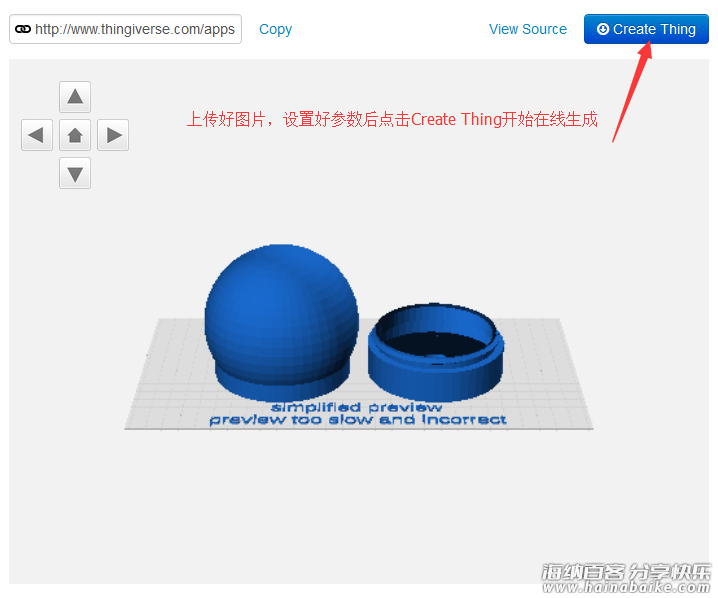The image size is (718, 598).
Task: Reset the view with the home icon
Action: 75,135
